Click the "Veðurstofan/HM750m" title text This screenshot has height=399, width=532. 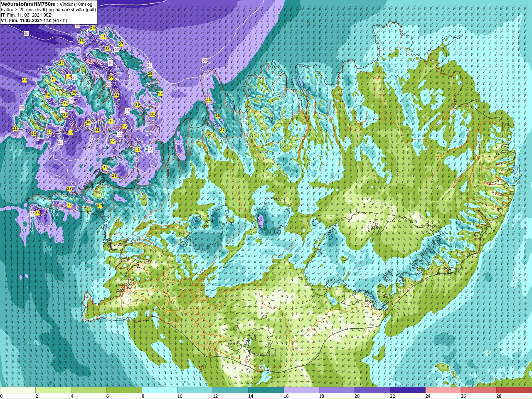coord(28,4)
